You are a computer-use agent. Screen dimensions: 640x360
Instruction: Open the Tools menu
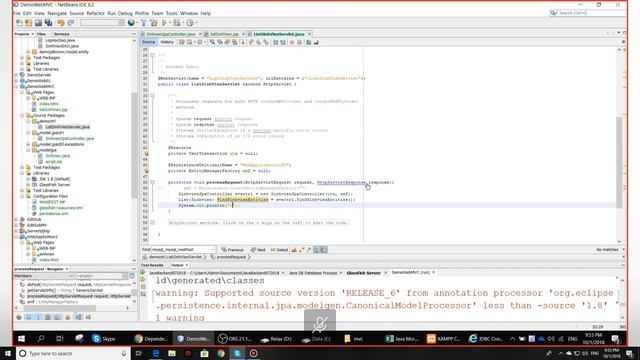171,13
